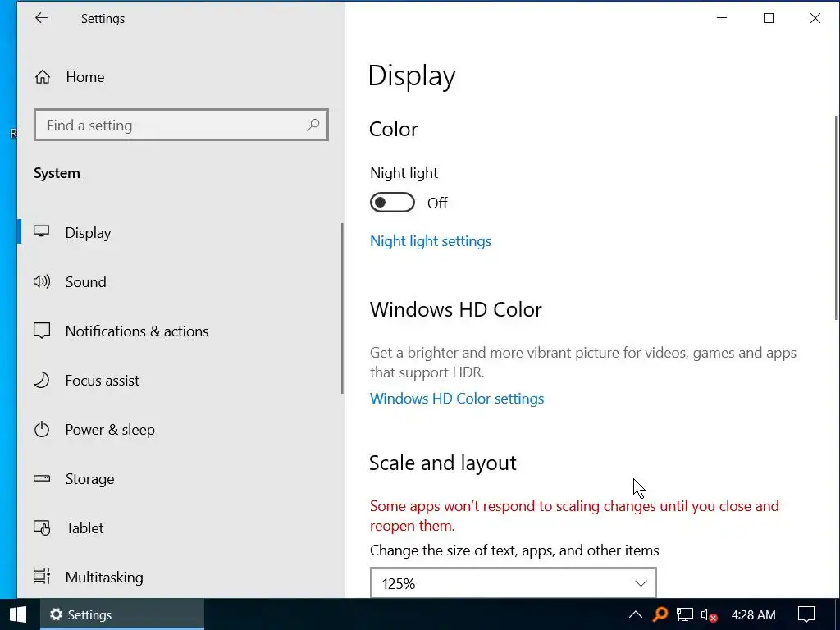Click the orange search tray icon
Viewport: 840px width, 630px height.
pos(660,614)
